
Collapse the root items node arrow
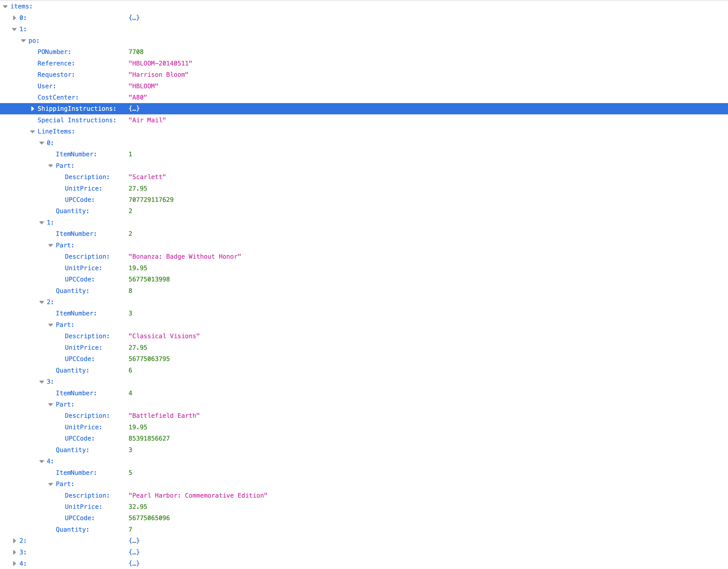5,7
